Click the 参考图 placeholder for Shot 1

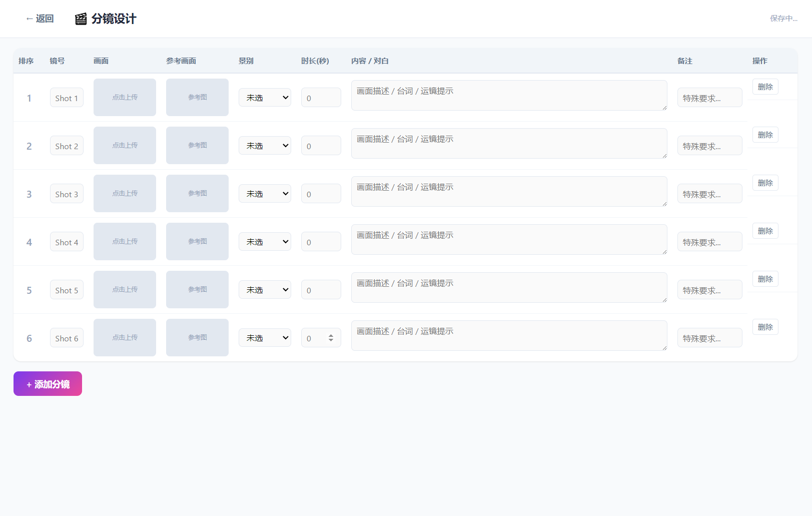coord(197,97)
